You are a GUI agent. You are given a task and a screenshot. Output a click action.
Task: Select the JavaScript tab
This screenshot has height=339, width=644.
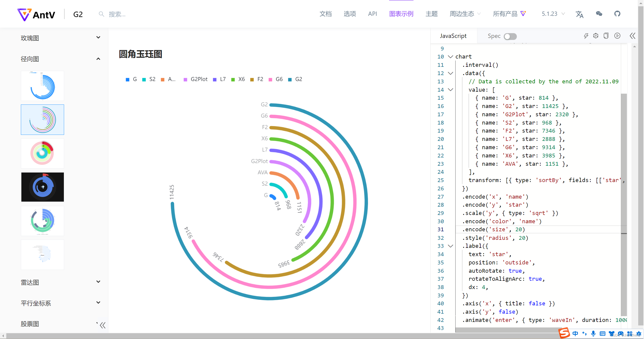pos(453,36)
